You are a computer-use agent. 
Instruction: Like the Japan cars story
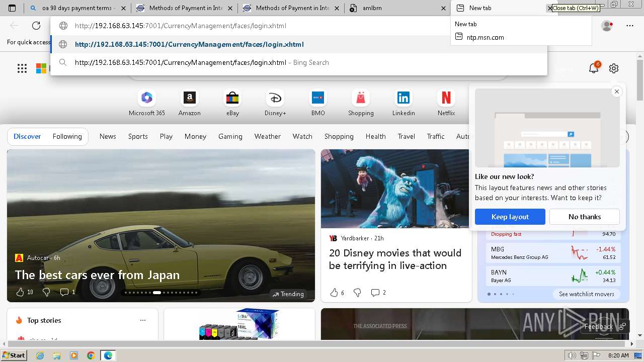pos(20,292)
